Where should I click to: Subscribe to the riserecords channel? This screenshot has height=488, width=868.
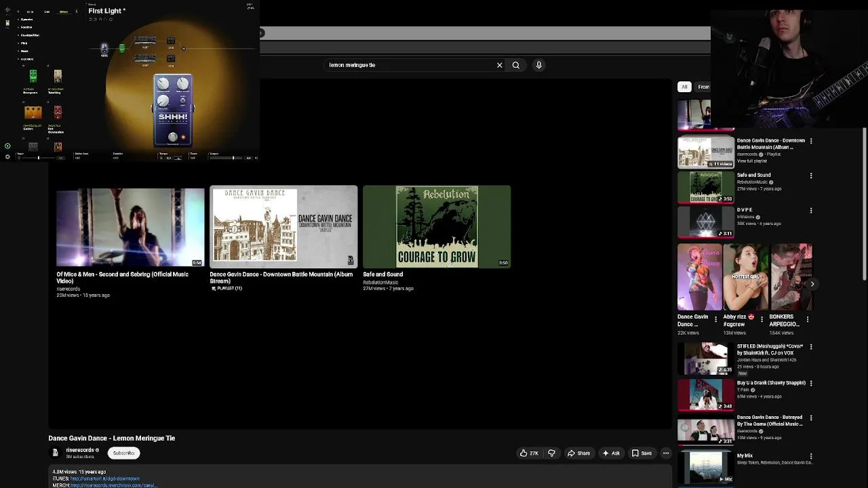click(123, 453)
